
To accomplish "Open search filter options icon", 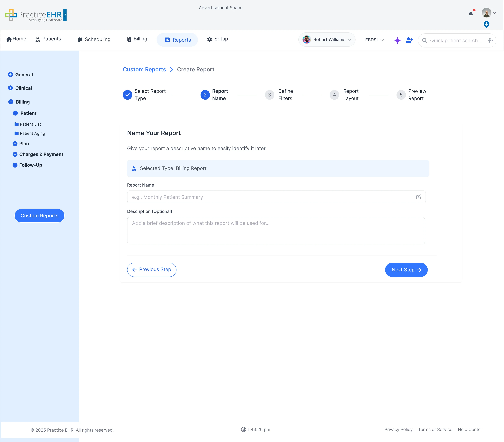I will (490, 40).
